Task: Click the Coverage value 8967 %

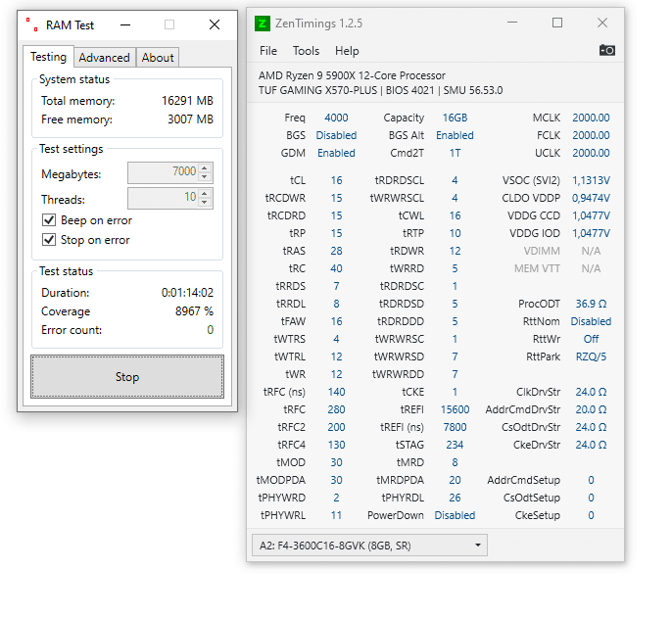Action: click(x=194, y=311)
